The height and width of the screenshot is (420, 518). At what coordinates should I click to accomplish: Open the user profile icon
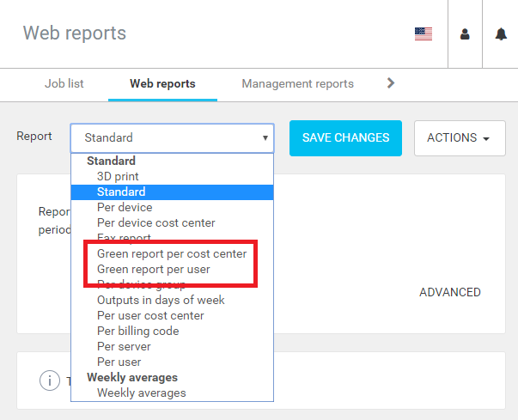coord(465,34)
